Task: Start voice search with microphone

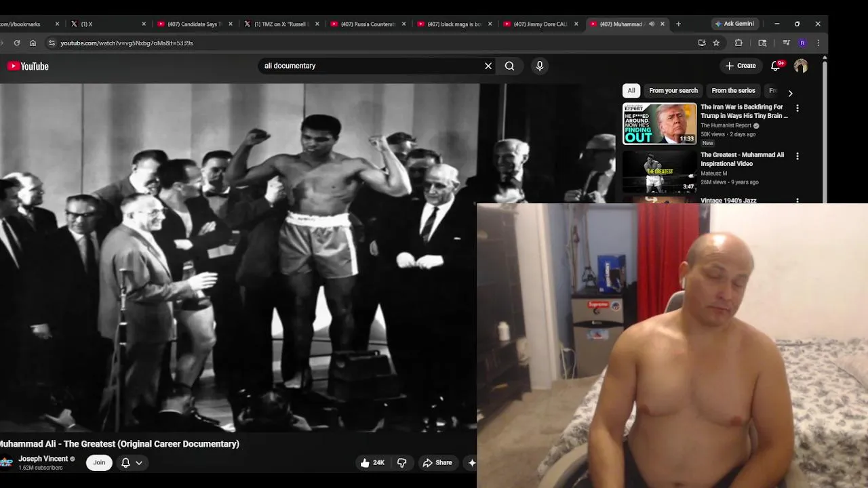Action: click(540, 66)
